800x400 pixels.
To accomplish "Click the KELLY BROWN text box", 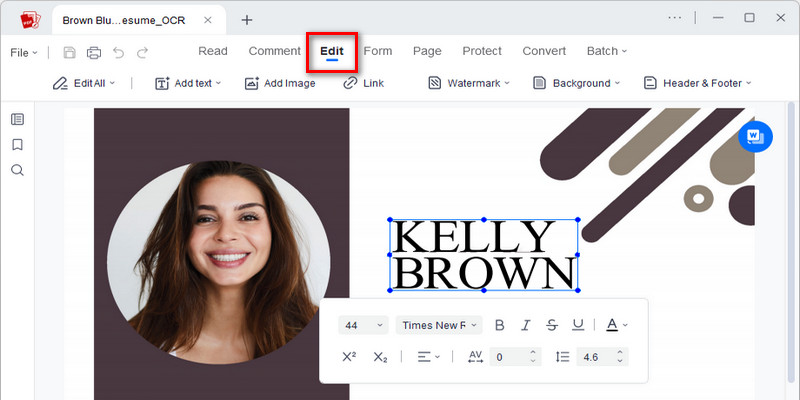I will coord(484,255).
